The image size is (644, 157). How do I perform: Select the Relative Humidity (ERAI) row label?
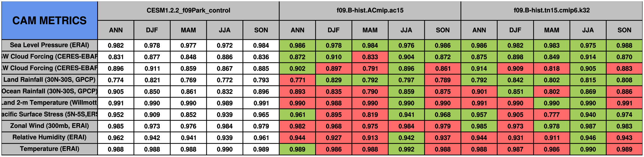(49, 137)
